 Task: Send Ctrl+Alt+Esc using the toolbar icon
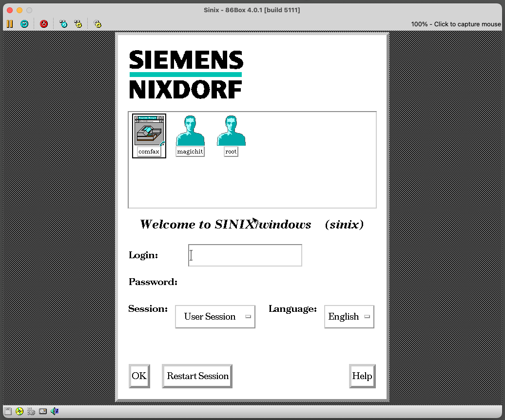click(x=78, y=23)
